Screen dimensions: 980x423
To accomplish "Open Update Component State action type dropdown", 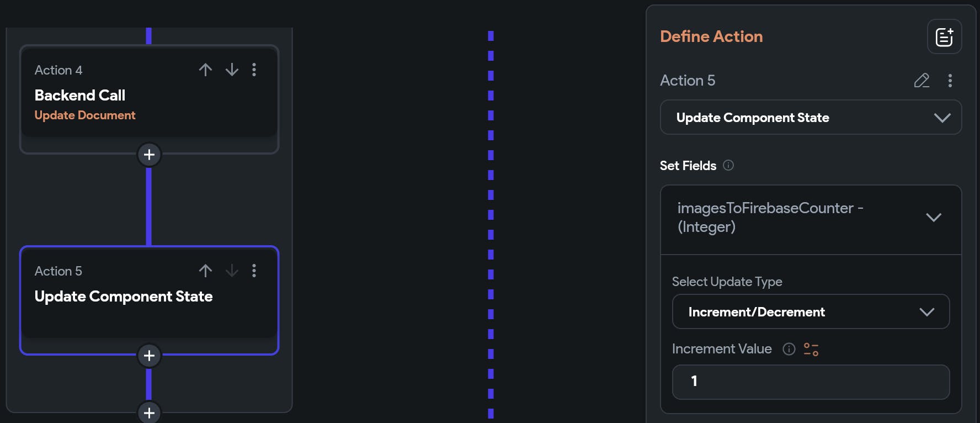I will [x=811, y=118].
